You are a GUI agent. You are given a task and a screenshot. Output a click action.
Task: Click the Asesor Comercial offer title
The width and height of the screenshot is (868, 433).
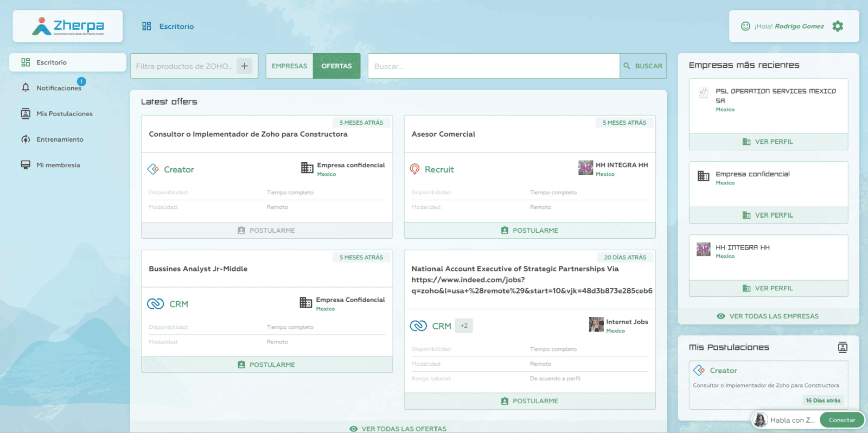coord(443,134)
